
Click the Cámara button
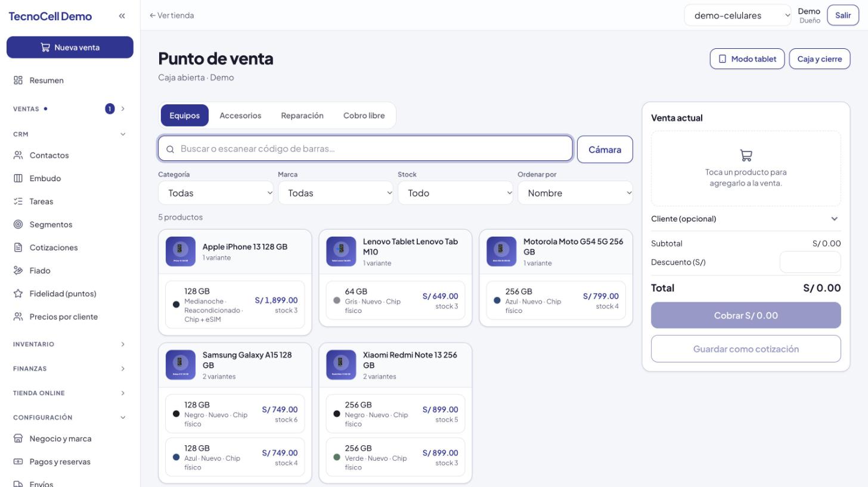click(x=605, y=150)
